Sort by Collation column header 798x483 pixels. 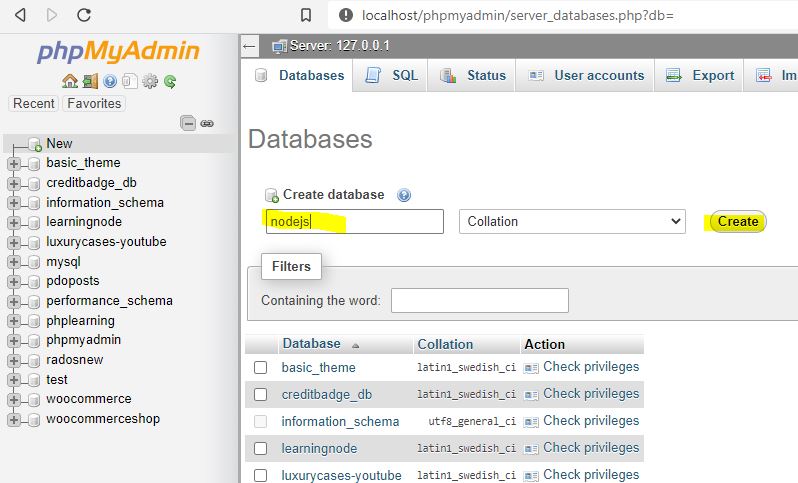click(x=445, y=345)
